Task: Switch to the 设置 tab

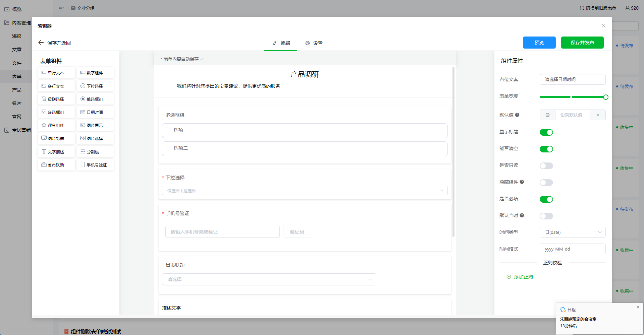Action: (314, 43)
